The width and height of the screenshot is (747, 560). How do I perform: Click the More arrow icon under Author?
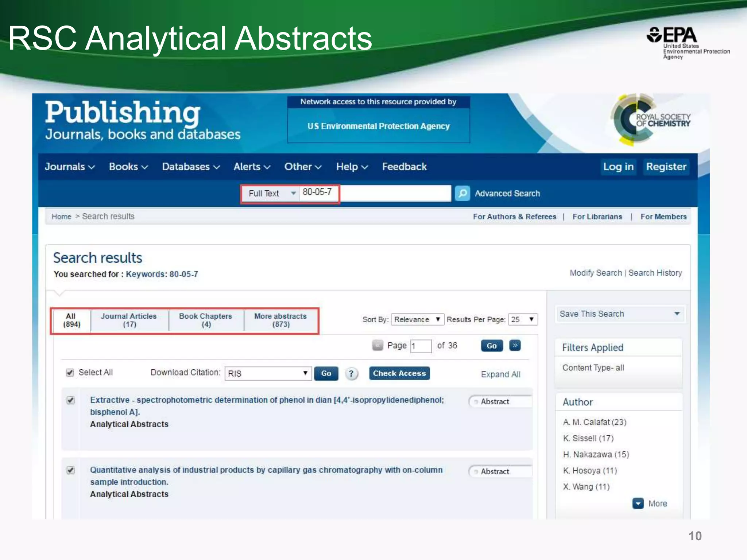(638, 503)
